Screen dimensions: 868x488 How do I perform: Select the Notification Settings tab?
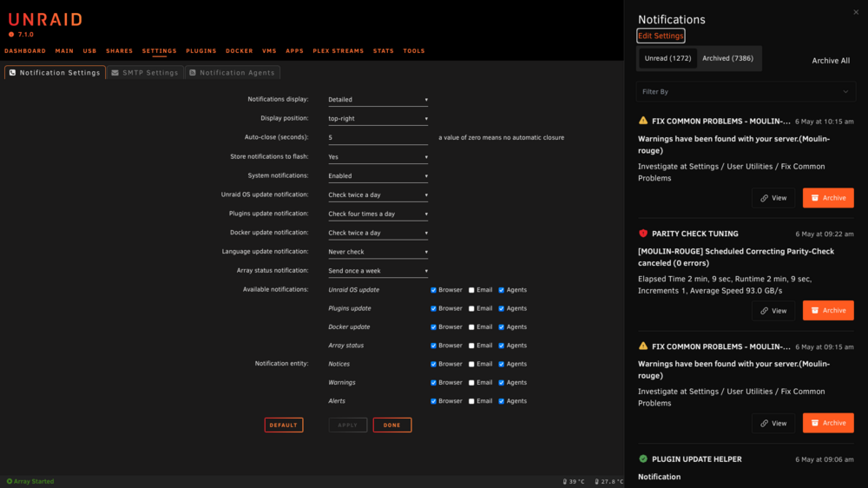point(55,73)
